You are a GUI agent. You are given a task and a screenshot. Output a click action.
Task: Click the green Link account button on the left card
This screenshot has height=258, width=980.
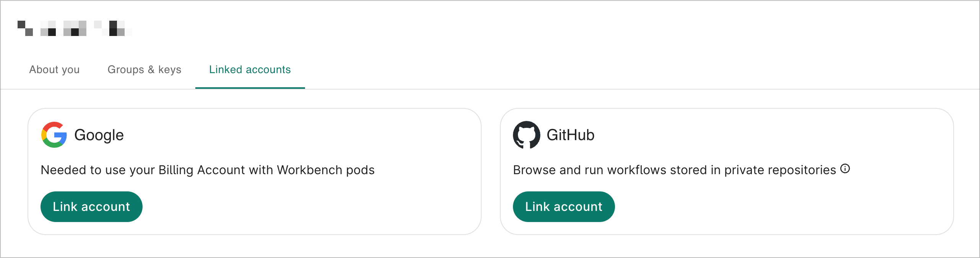(91, 206)
